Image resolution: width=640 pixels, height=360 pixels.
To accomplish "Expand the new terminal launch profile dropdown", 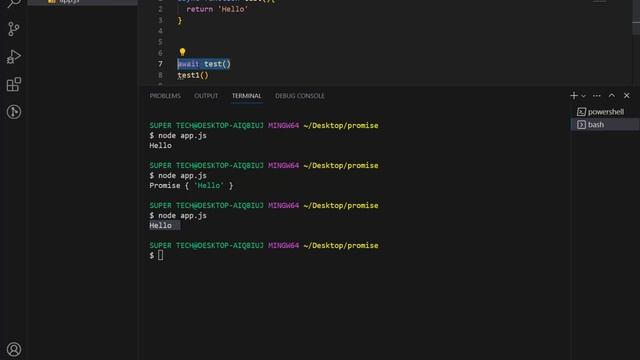I will tap(583, 96).
